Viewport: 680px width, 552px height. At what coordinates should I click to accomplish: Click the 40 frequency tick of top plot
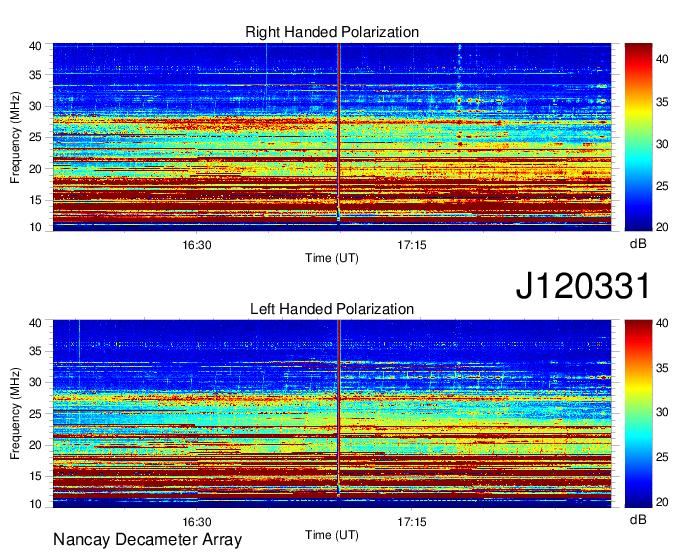pos(36,46)
